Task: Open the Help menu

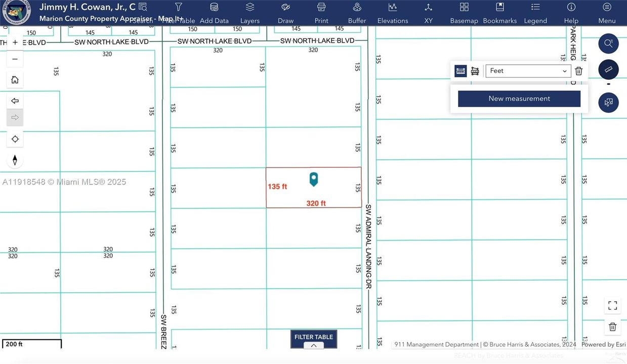Action: click(x=571, y=13)
